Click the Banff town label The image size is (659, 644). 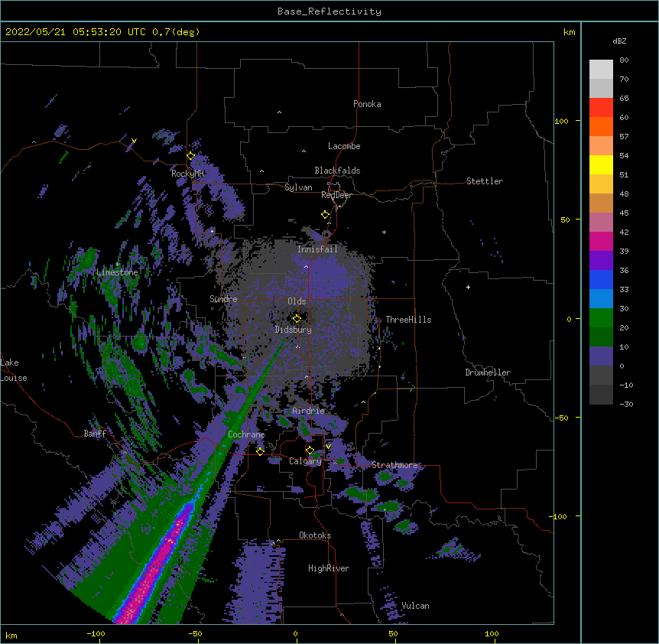click(95, 434)
